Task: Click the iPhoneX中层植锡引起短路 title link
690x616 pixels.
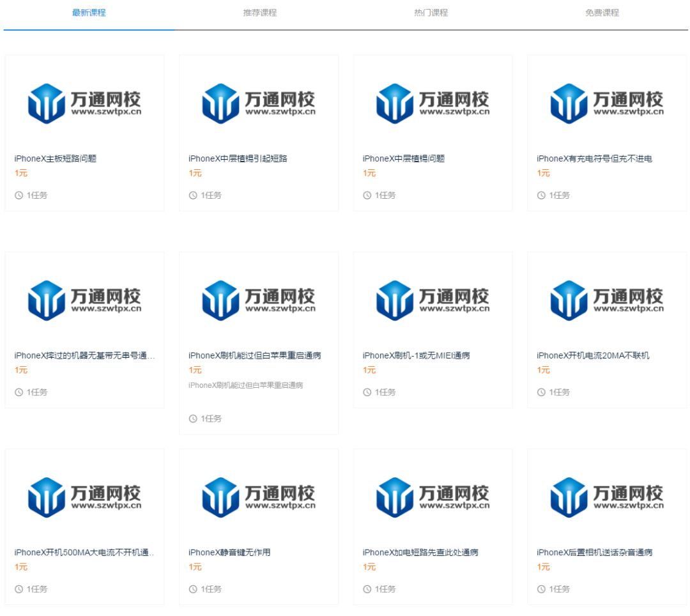Action: pos(238,158)
